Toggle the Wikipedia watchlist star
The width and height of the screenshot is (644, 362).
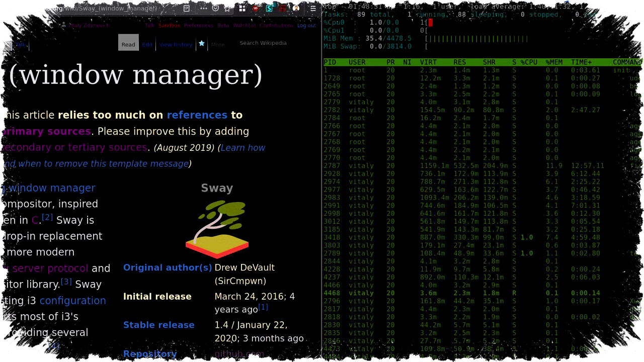(x=202, y=44)
